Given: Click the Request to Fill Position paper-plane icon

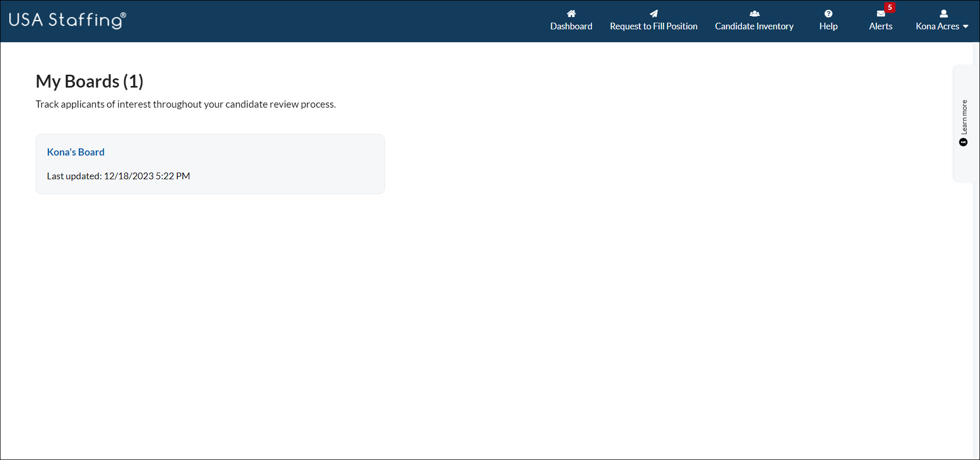Looking at the screenshot, I should click(653, 14).
